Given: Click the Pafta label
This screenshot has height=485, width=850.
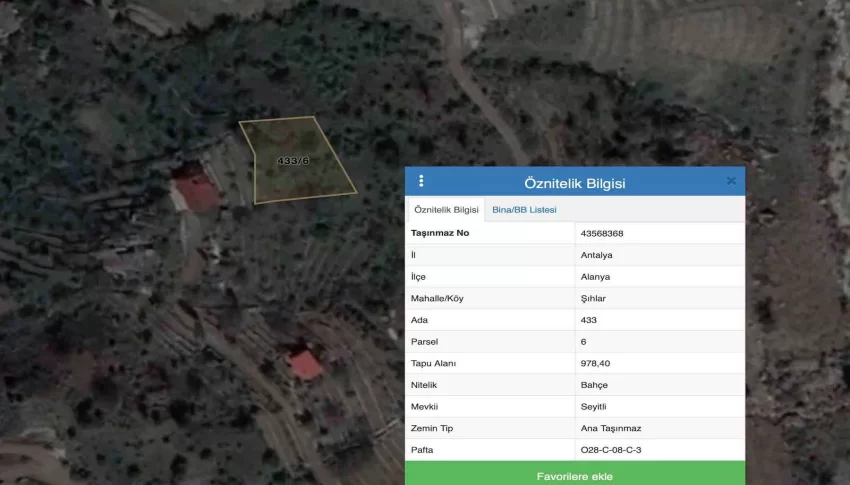Looking at the screenshot, I should [422, 450].
